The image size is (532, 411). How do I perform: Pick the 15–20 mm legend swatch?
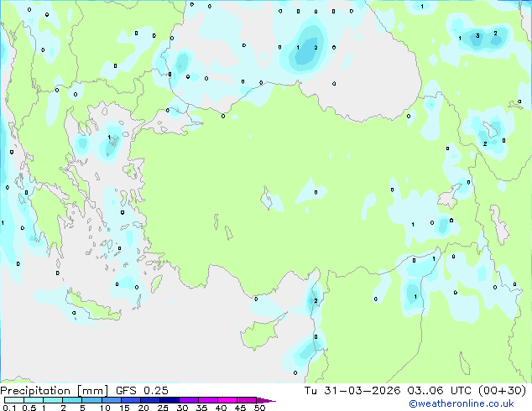click(x=130, y=400)
